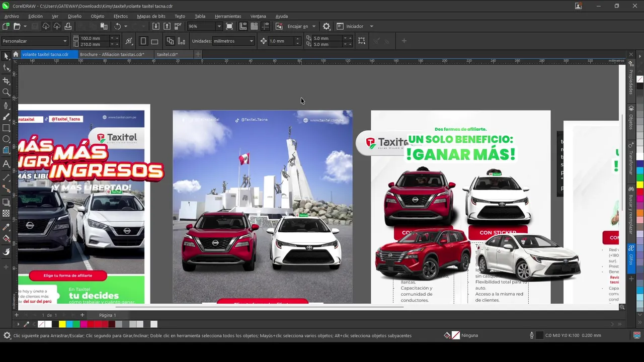The width and height of the screenshot is (644, 362).
Task: Toggle current page layout button
Action: [181, 41]
